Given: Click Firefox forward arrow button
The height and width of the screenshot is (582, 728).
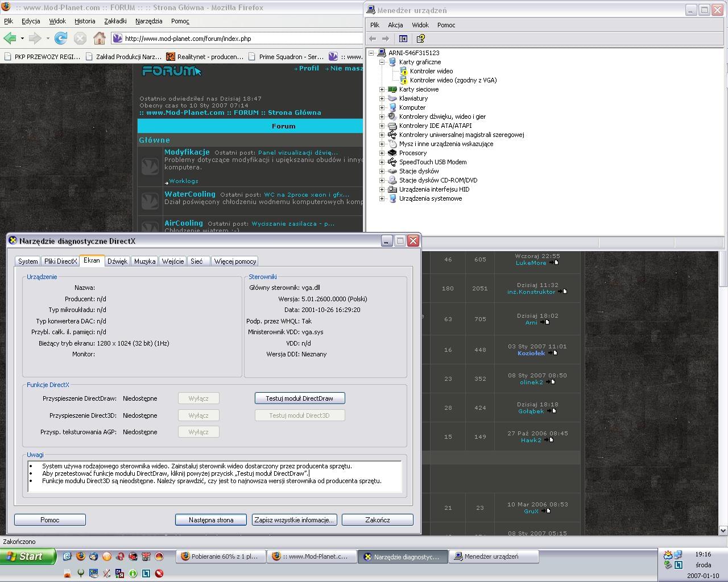Looking at the screenshot, I should tap(35, 38).
